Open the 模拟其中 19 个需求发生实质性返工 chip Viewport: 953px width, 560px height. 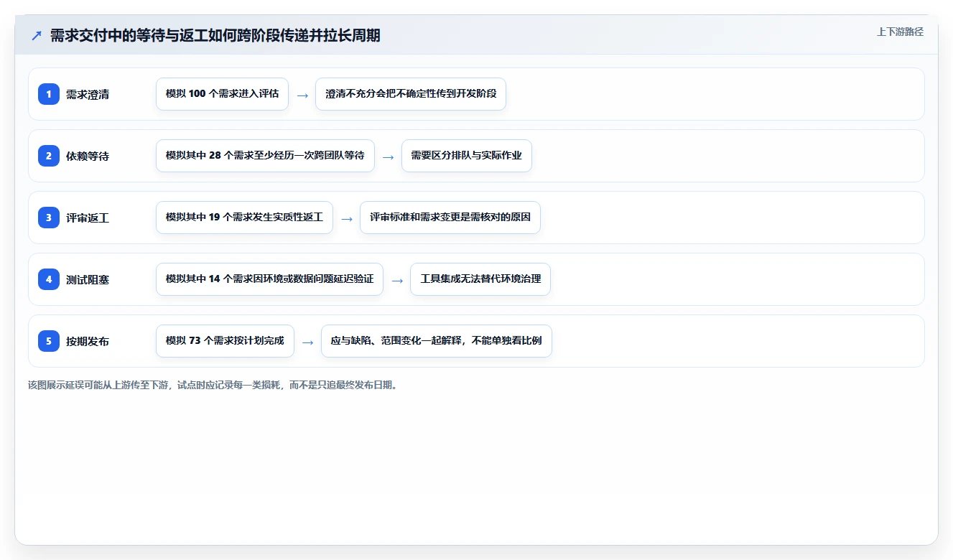[x=244, y=218]
